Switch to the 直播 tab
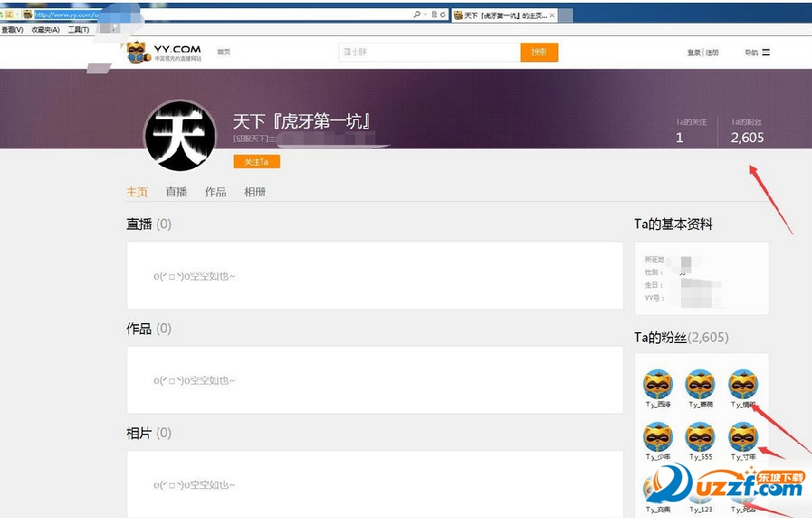Viewport: 812px width, 518px height. pyautogui.click(x=176, y=192)
